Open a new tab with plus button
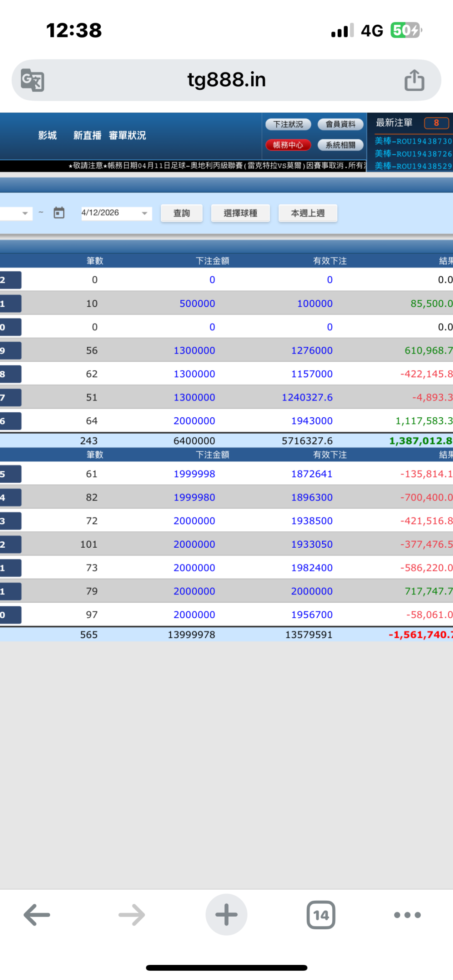453x980 pixels. coord(226,915)
